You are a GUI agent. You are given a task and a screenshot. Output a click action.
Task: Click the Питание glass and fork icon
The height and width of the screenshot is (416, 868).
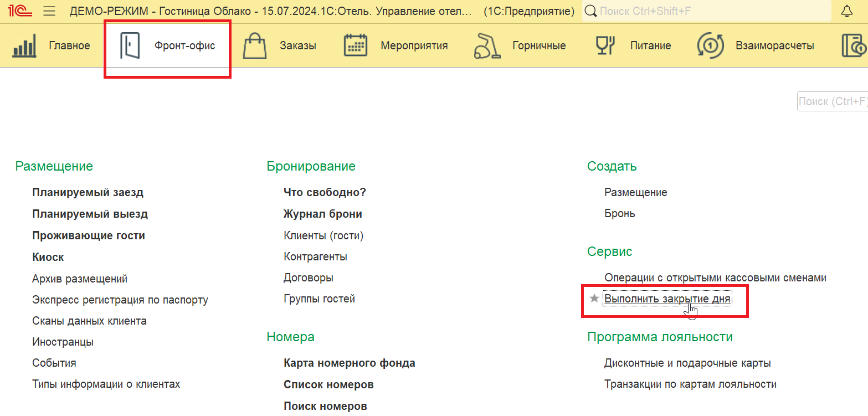(x=606, y=45)
